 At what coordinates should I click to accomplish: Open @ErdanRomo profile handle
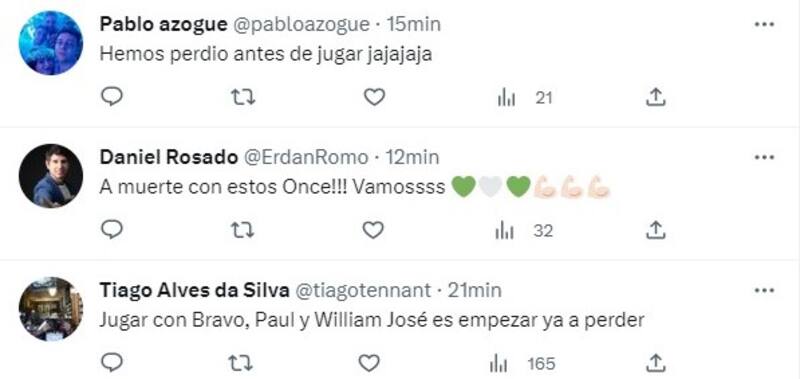pos(305,158)
